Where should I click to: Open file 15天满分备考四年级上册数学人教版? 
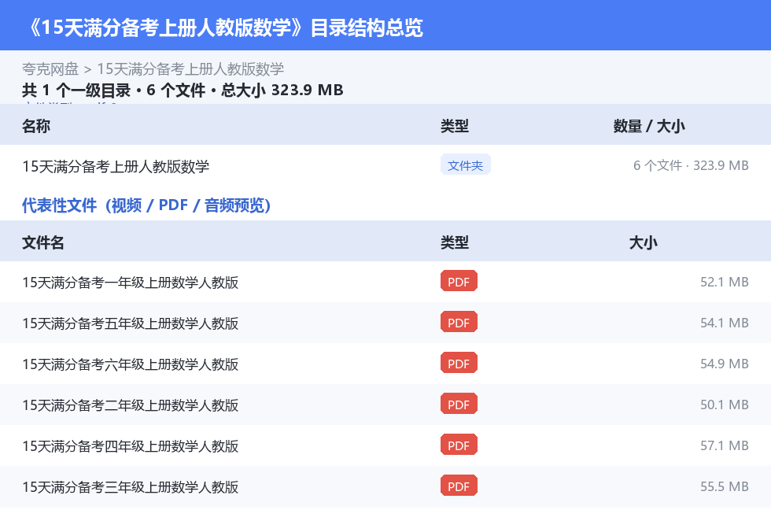tap(131, 445)
